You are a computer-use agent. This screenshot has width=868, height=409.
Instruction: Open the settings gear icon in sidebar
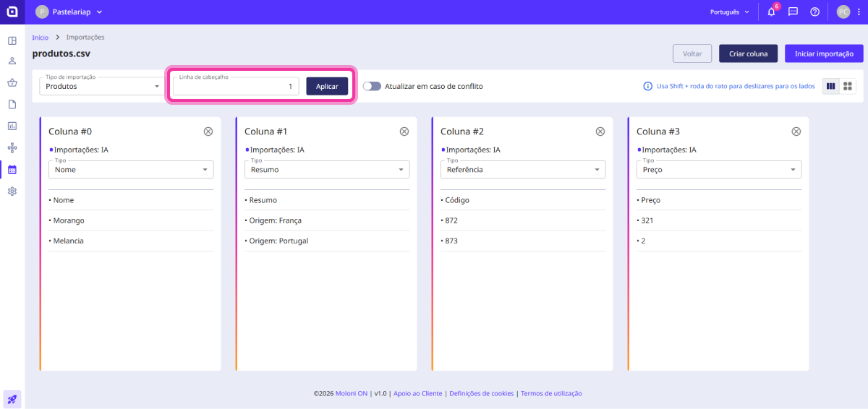tap(12, 191)
